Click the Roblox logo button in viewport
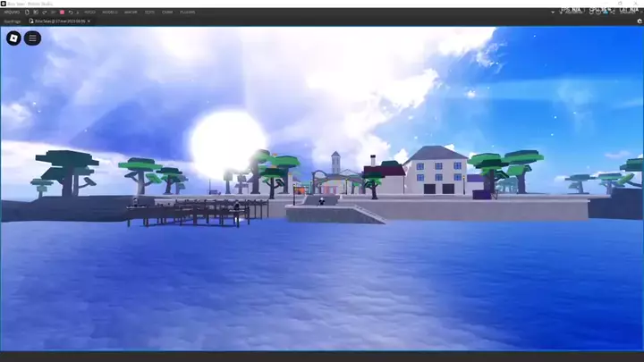Image resolution: width=644 pixels, height=362 pixels. [x=13, y=38]
